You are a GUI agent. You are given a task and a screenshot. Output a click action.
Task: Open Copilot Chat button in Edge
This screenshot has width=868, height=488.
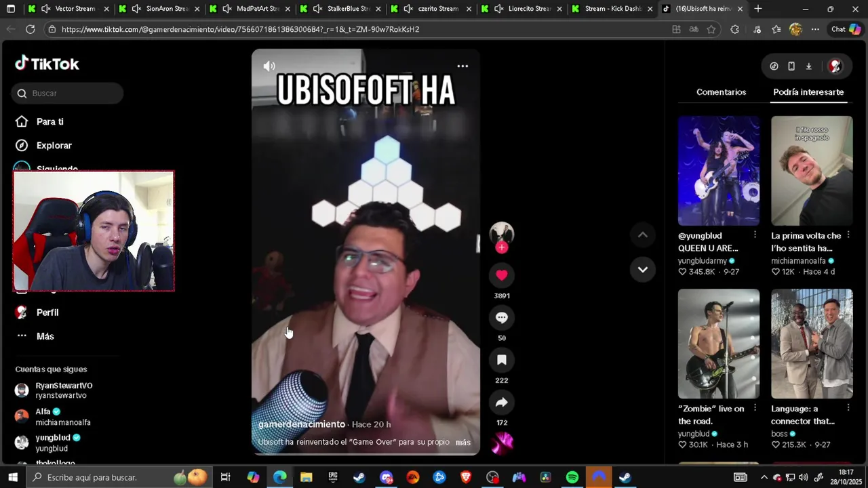pyautogui.click(x=846, y=29)
